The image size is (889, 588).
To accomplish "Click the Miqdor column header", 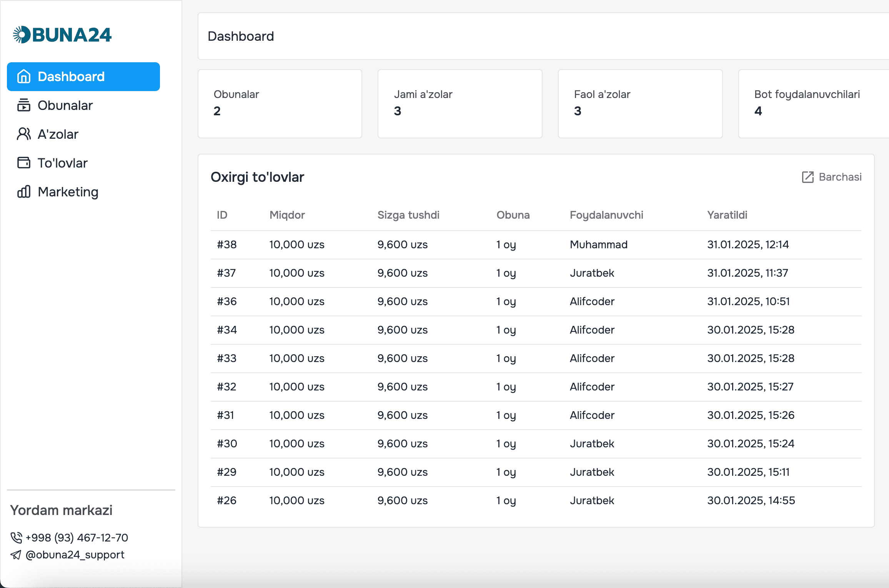I will point(287,215).
